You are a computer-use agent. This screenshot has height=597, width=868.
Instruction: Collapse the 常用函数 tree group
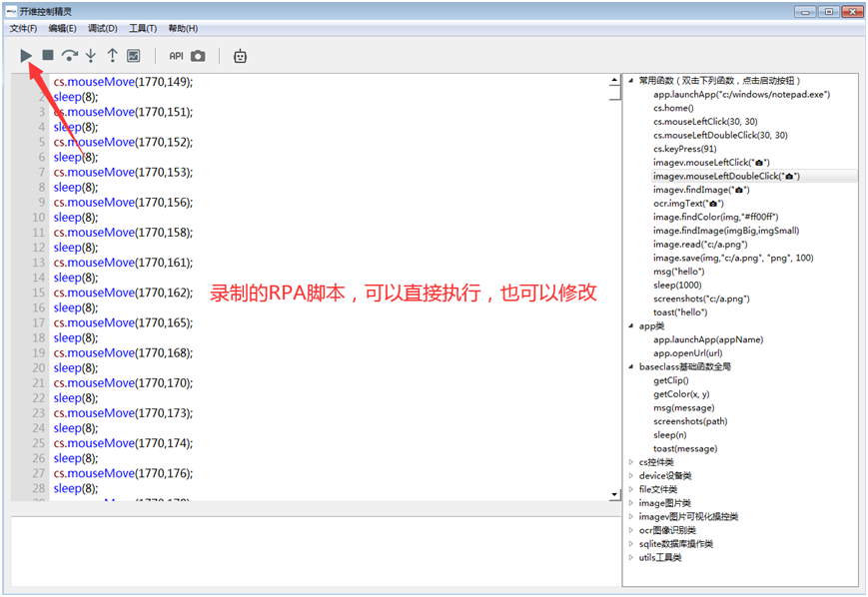coord(631,81)
